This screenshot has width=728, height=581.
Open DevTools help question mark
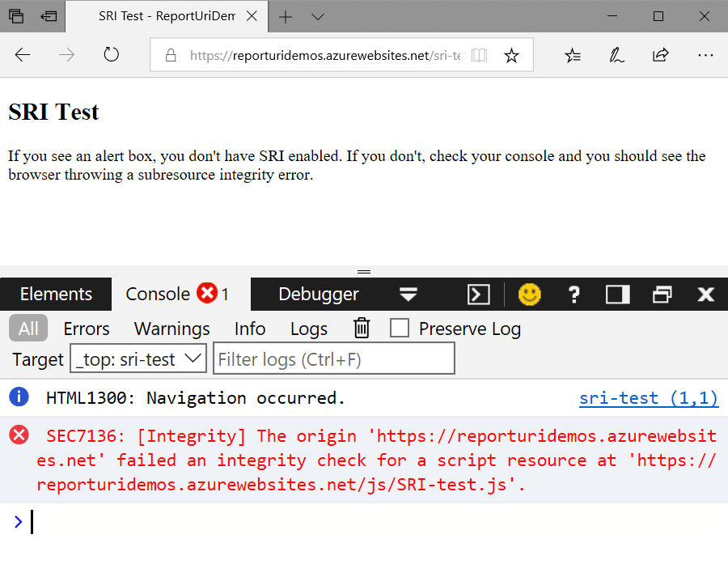(x=574, y=295)
